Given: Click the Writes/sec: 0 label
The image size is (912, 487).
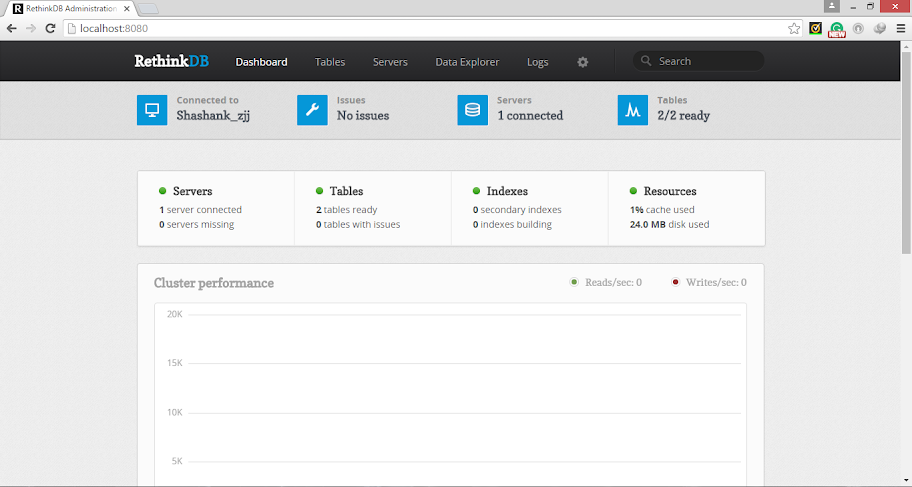Looking at the screenshot, I should [716, 282].
